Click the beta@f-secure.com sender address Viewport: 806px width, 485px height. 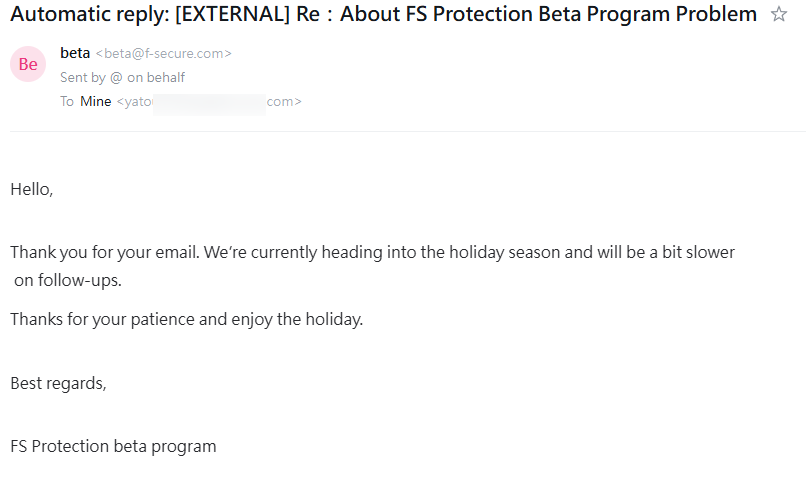(x=164, y=54)
